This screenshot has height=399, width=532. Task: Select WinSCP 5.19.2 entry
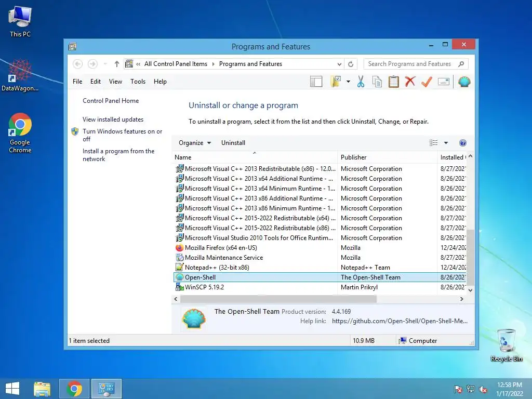click(x=320, y=287)
